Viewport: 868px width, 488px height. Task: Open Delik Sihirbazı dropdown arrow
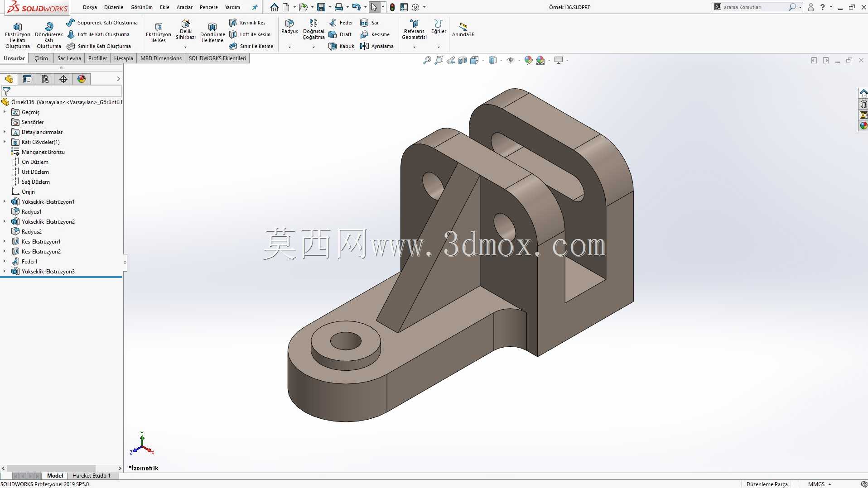185,47
